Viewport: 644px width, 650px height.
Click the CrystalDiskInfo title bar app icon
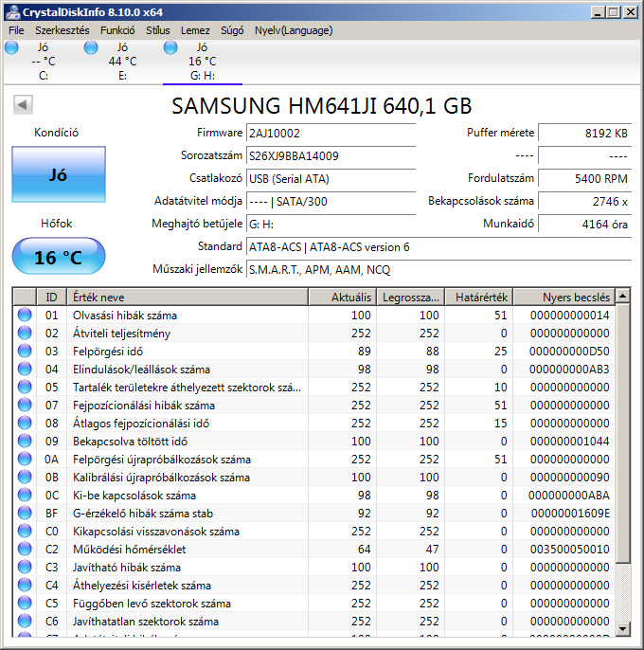coord(11,11)
